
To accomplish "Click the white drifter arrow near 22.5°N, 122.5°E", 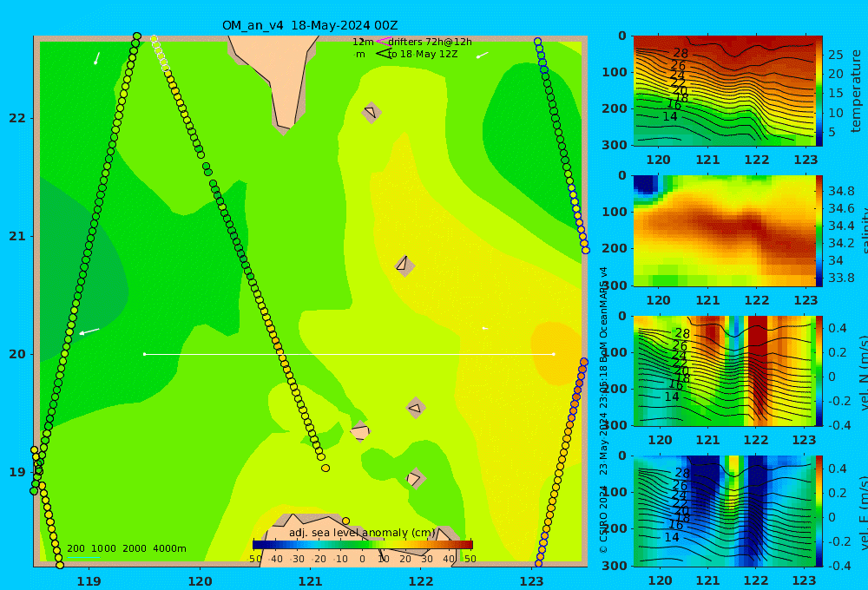I will pos(482,55).
